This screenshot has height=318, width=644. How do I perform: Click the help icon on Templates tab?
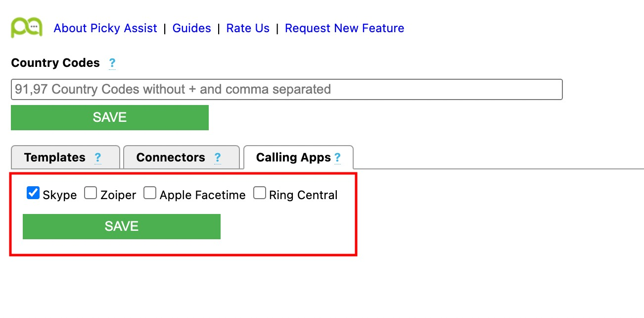coord(97,158)
